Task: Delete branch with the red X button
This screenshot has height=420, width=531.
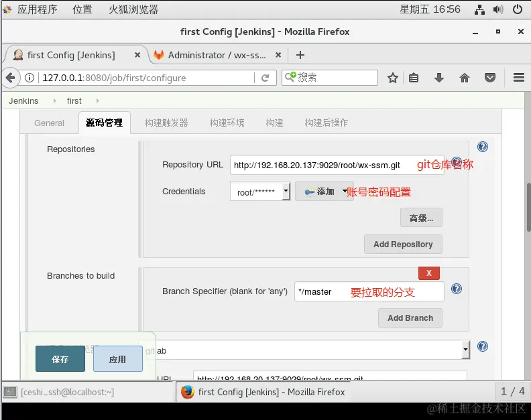Action: click(428, 273)
